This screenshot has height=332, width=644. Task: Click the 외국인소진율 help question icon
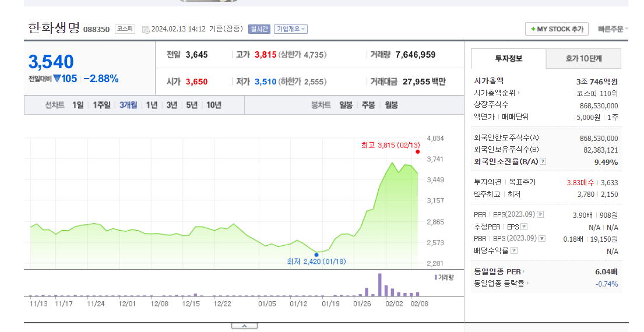click(x=543, y=162)
